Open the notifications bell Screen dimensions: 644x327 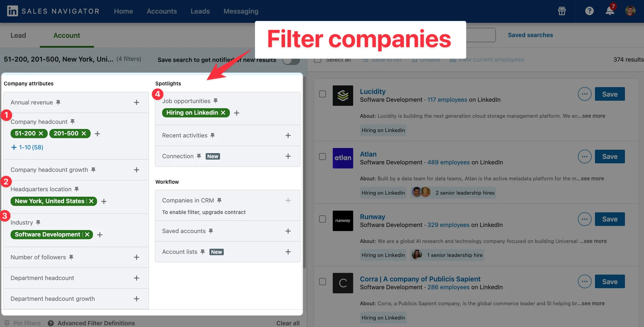point(610,11)
